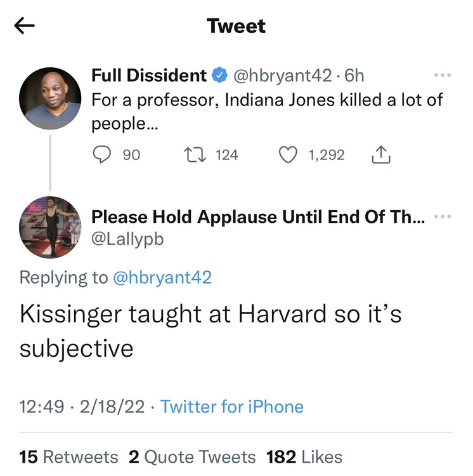Click the 12:49 · 2/18/22 timestamp

(x=82, y=406)
